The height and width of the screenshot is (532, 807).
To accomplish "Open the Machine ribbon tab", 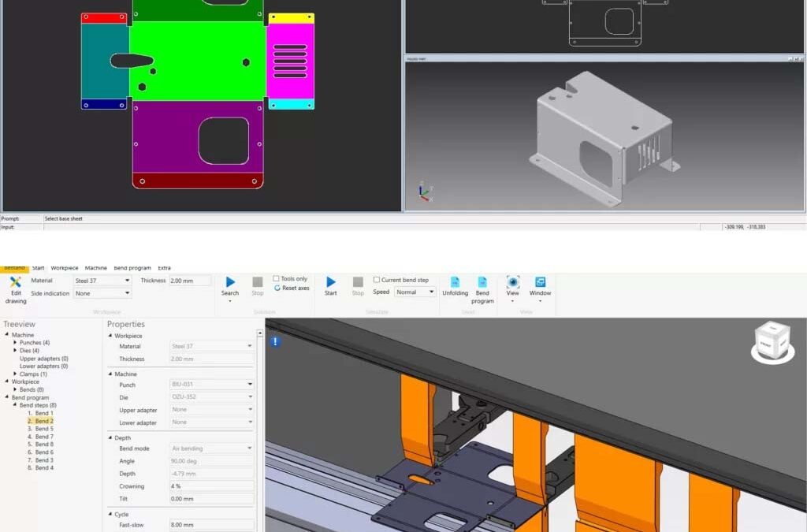I will (95, 268).
